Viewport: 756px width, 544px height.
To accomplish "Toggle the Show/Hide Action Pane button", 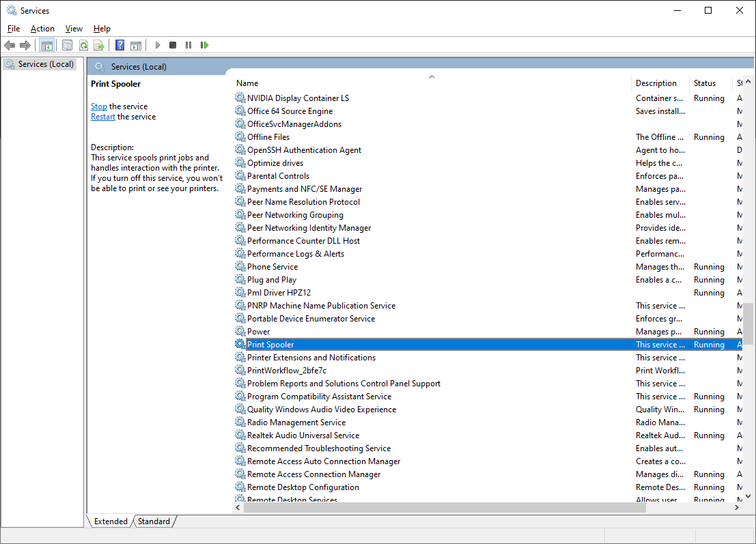I will point(136,45).
